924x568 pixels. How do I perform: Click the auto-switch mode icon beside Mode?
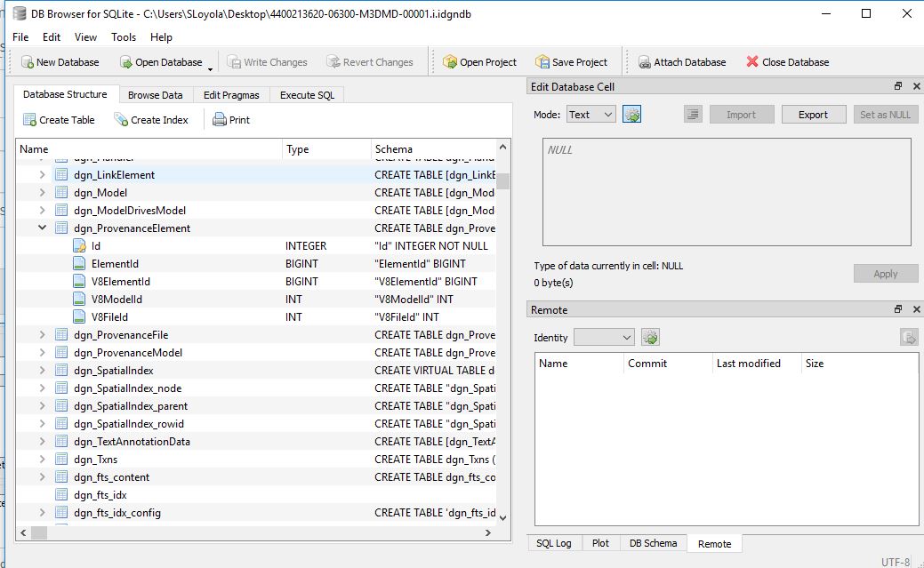(631, 115)
